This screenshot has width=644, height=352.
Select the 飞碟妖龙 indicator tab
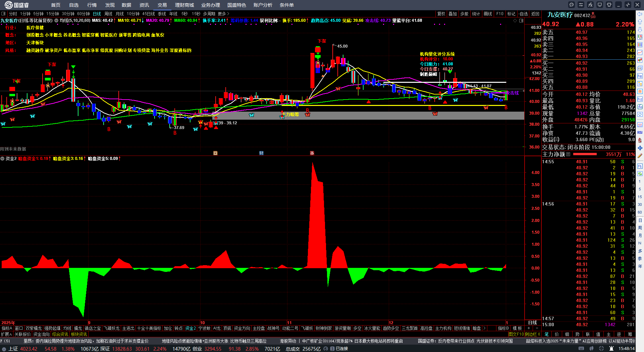tap(112, 328)
